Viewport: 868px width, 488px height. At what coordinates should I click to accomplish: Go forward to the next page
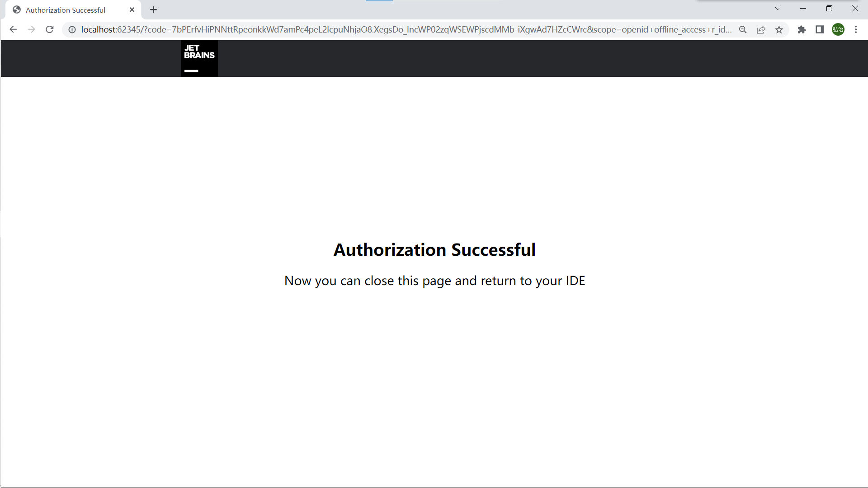31,29
